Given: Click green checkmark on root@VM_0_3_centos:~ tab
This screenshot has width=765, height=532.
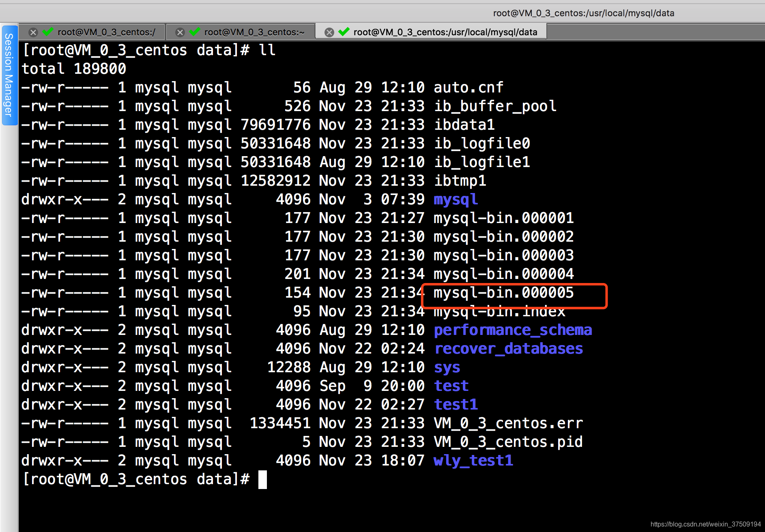Looking at the screenshot, I should [x=195, y=32].
